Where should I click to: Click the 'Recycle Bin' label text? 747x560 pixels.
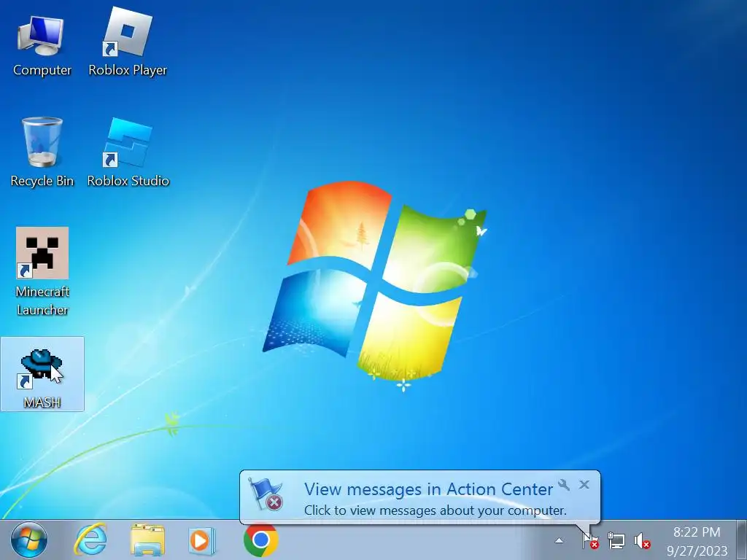[42, 181]
